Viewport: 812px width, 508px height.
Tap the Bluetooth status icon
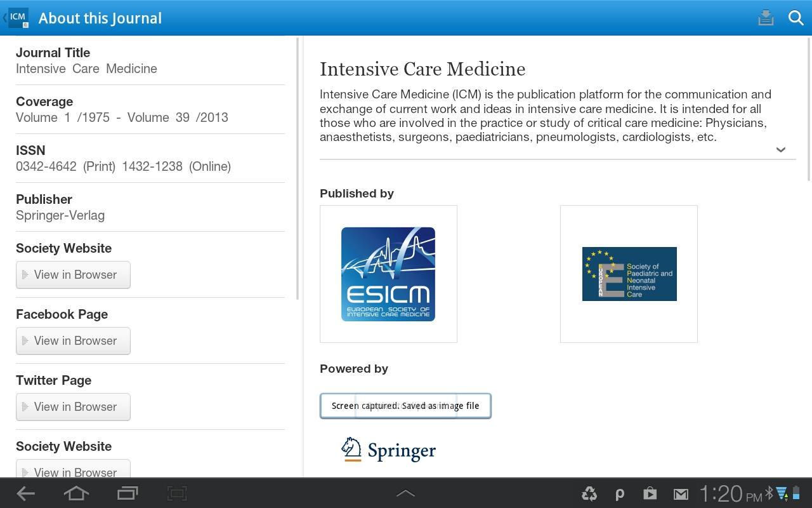tap(769, 493)
